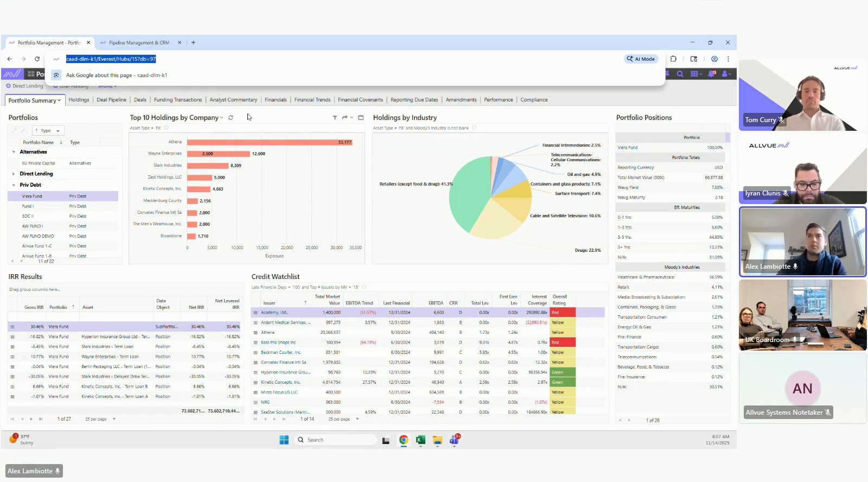Select Ask Google about this page suggestion
The width and height of the screenshot is (868, 482).
(x=116, y=75)
